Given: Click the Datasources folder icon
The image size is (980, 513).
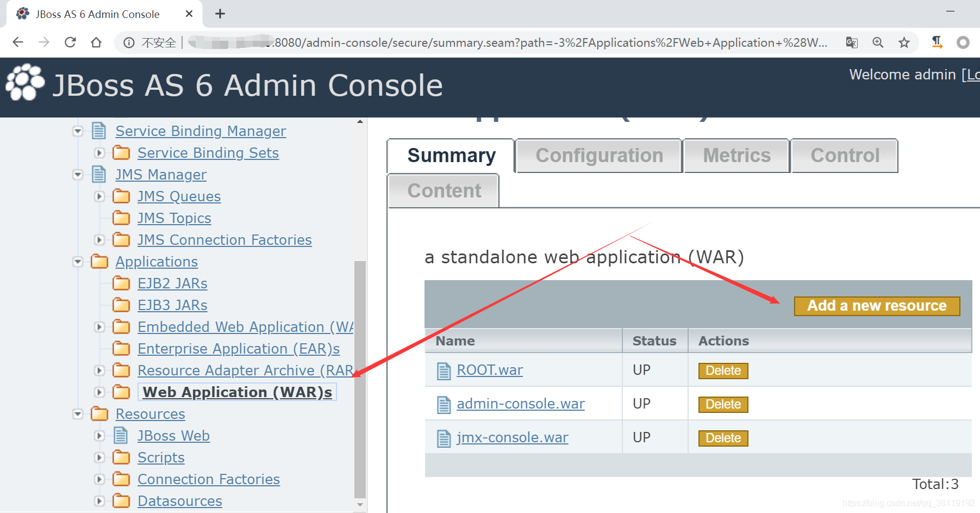Looking at the screenshot, I should pos(121,500).
